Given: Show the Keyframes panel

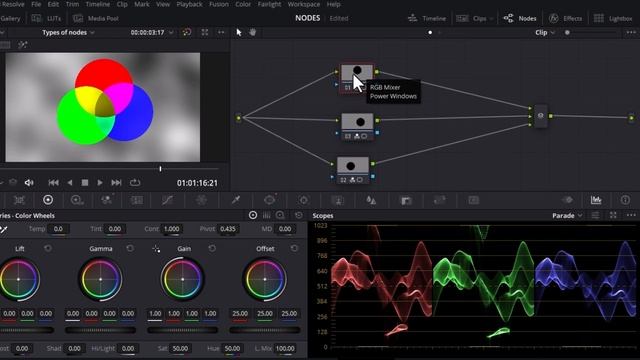Looking at the screenshot, I should pyautogui.click(x=568, y=200).
